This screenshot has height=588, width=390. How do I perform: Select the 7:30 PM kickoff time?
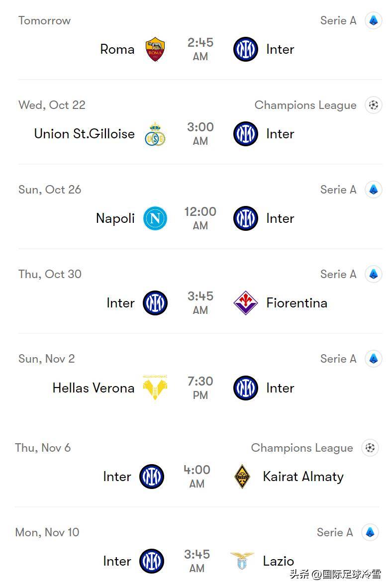tap(200, 388)
